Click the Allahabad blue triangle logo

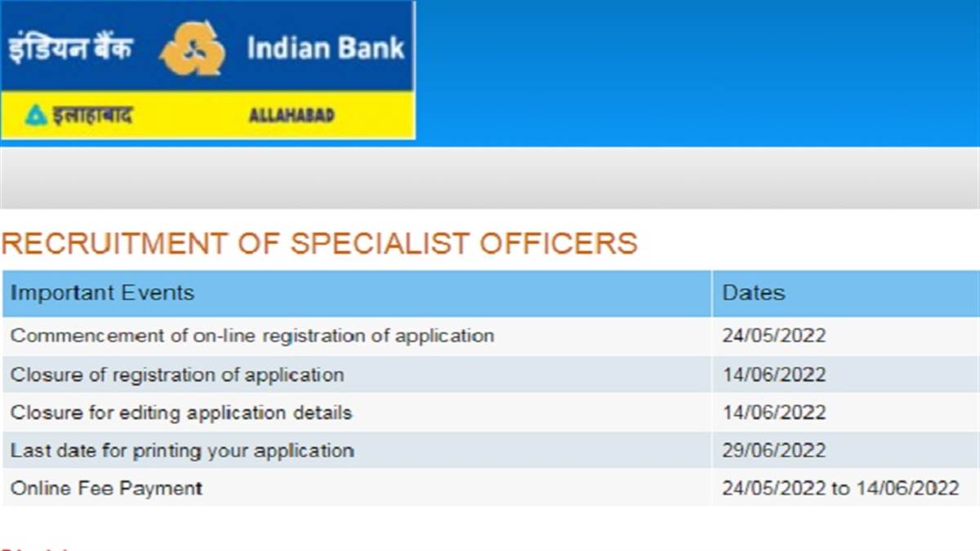click(x=35, y=115)
